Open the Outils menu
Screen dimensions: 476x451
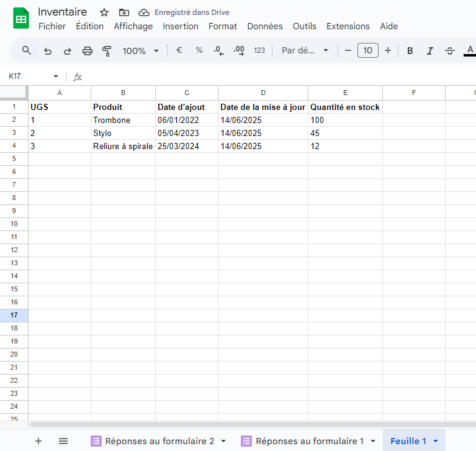point(305,26)
